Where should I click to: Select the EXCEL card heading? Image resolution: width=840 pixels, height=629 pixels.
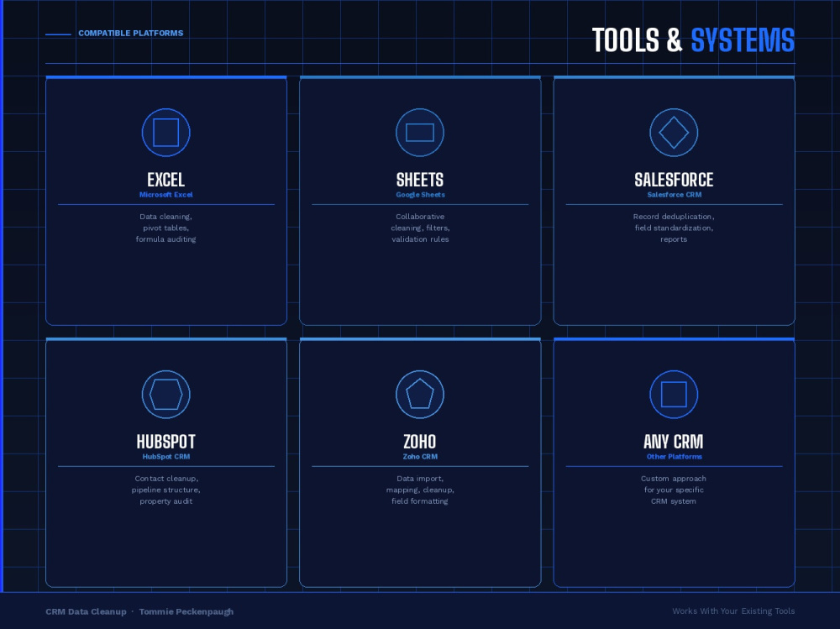click(x=166, y=180)
